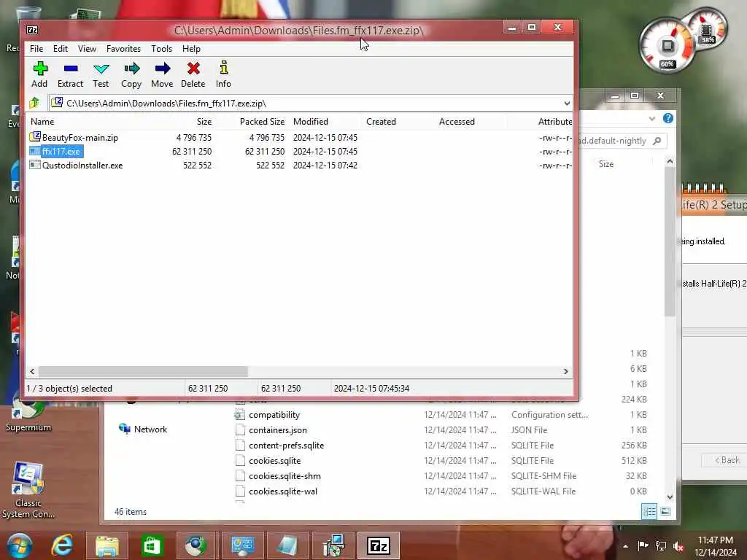Click the right arrow of 7-Zip's horizontal scrollbar
This screenshot has width=747, height=560.
click(566, 371)
